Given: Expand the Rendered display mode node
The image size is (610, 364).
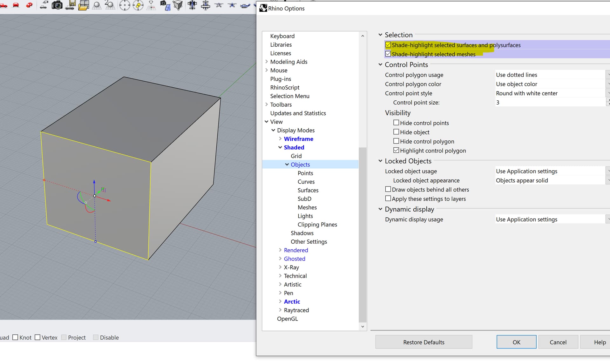Looking at the screenshot, I should [x=280, y=250].
